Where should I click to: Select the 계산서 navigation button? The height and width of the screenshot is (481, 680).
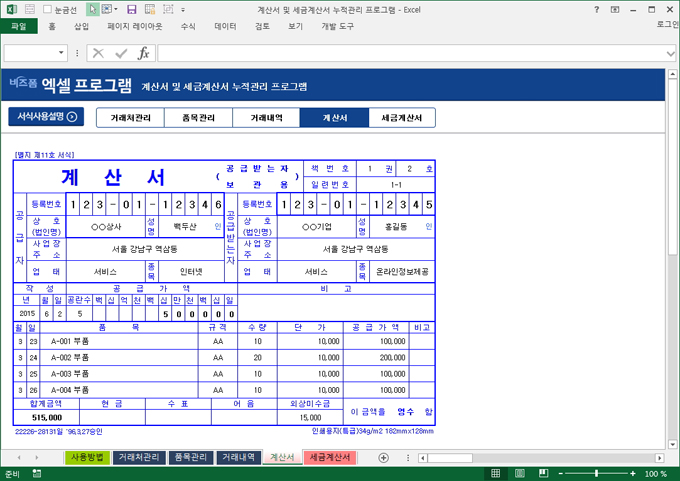tap(334, 118)
